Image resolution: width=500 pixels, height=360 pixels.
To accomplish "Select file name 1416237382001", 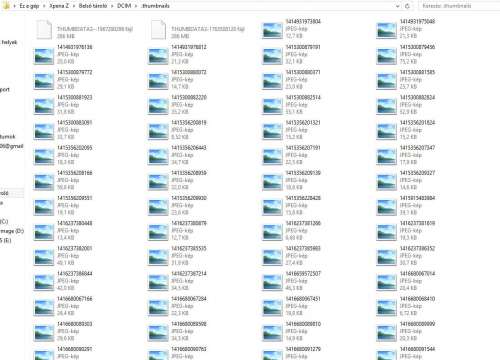I will point(75,248).
